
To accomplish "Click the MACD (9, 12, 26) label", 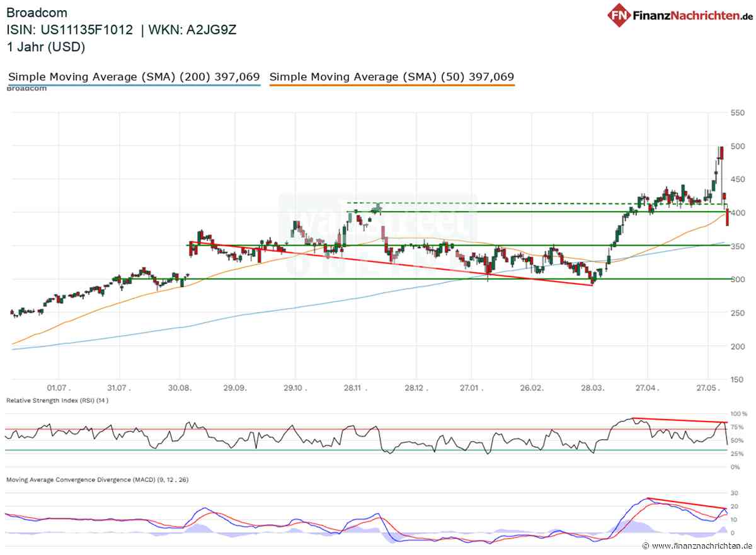I will click(x=98, y=480).
